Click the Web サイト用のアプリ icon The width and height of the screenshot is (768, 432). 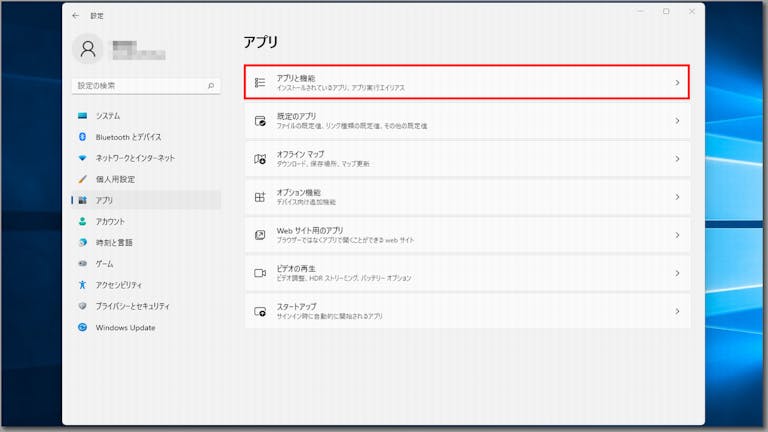[260, 235]
